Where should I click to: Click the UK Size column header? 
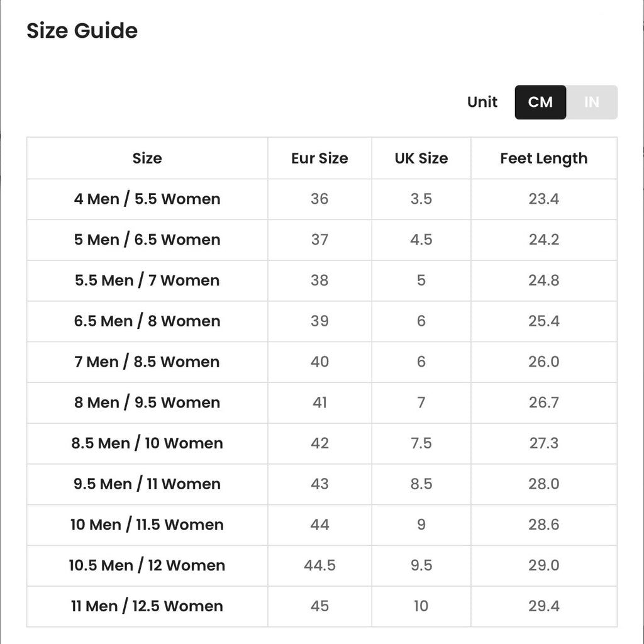(421, 158)
